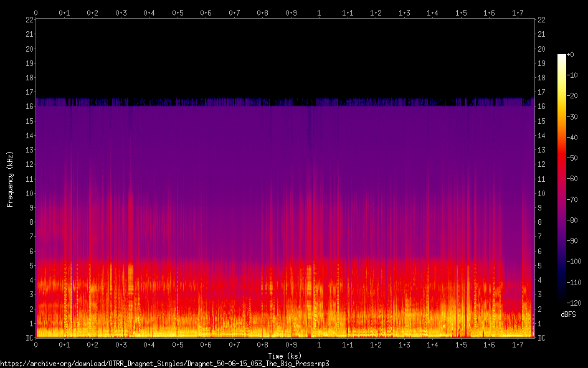Click the '5' tick on right frequency axis
Viewport: 588px width, 368px height.
tap(539, 266)
